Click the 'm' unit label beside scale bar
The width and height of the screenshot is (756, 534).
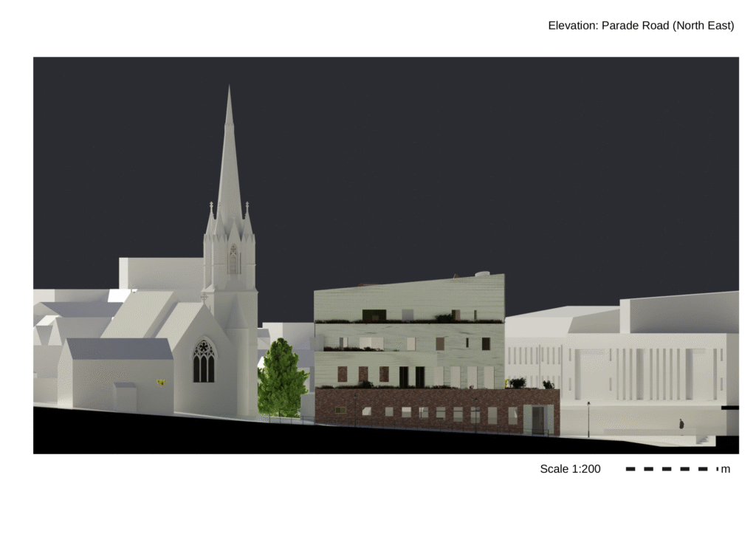(x=725, y=469)
